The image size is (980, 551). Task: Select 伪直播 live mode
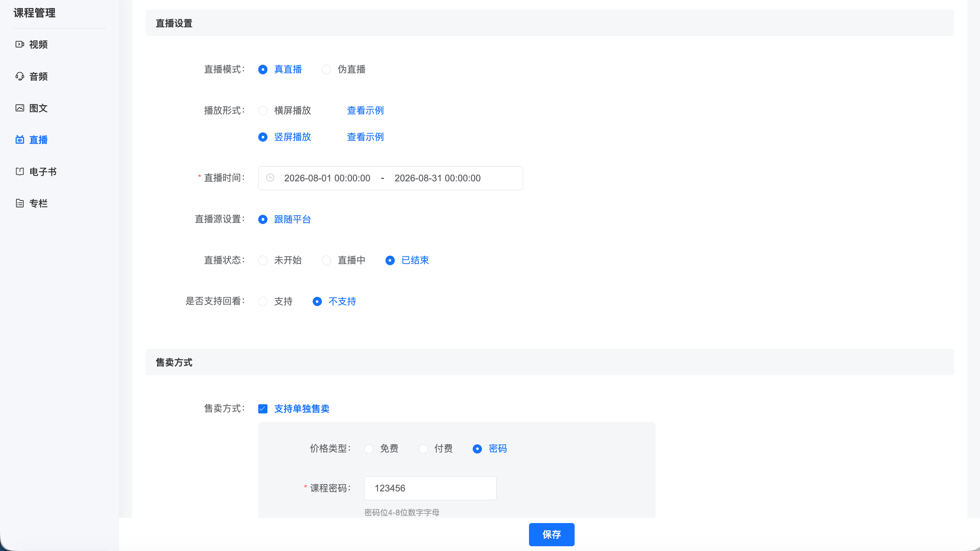(344, 69)
